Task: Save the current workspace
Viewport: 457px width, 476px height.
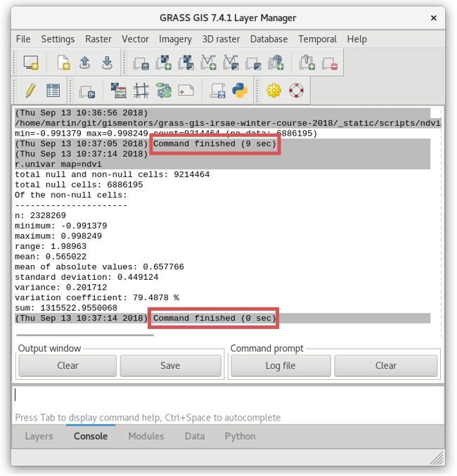Action: tap(107, 63)
